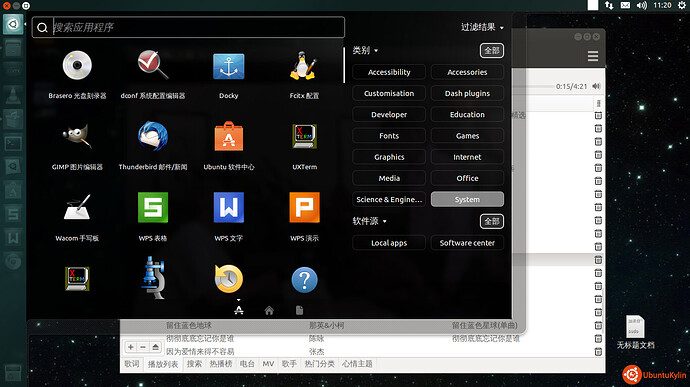Click the volume speaker in music player
This screenshot has width=690, height=387.
[596, 86]
